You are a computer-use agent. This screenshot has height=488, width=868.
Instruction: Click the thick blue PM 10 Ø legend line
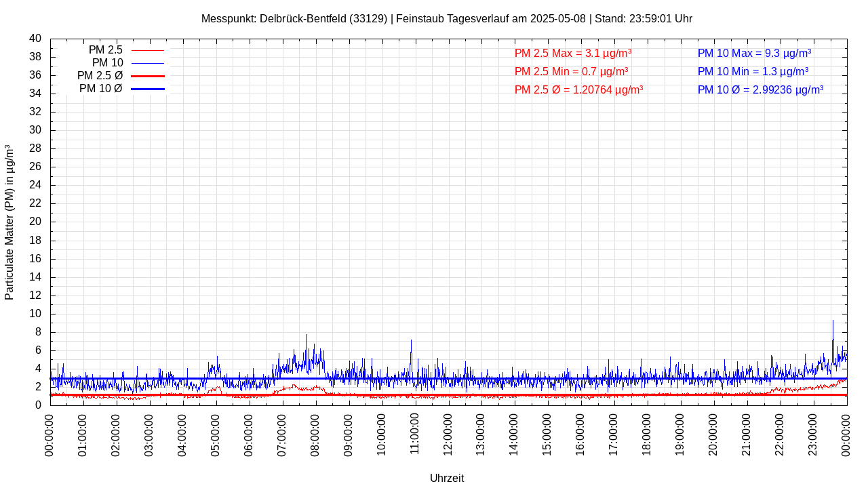click(x=147, y=89)
